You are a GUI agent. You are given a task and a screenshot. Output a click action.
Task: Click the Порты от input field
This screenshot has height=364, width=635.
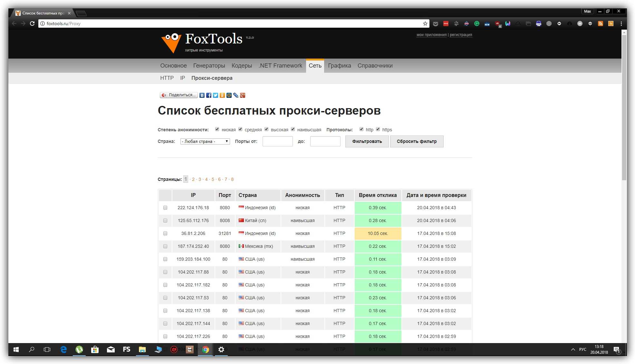(277, 142)
